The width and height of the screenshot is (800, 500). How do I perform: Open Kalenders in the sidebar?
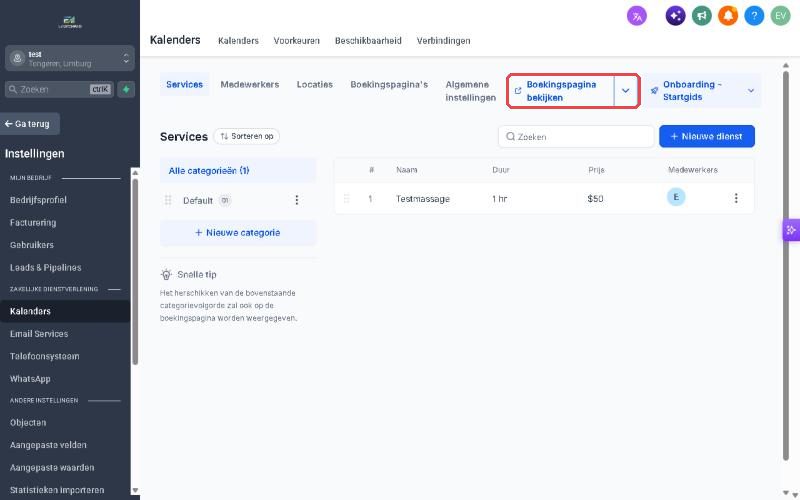point(65,311)
